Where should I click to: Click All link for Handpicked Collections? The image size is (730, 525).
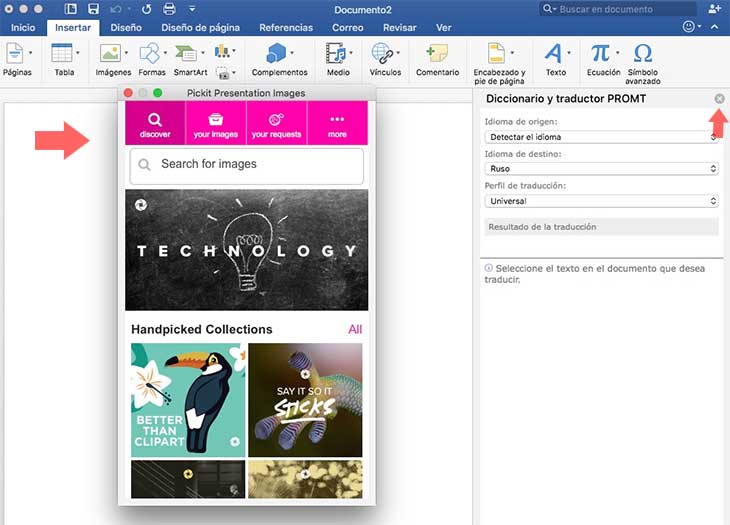coord(355,330)
